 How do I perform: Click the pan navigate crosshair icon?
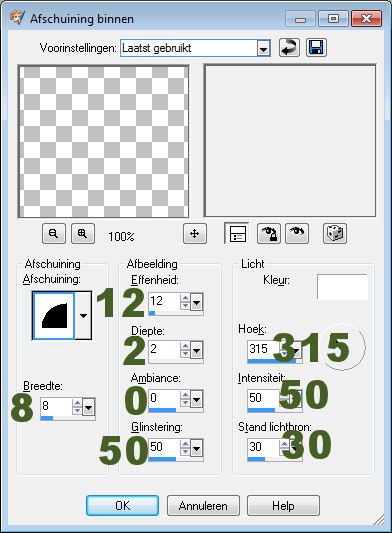(x=194, y=234)
